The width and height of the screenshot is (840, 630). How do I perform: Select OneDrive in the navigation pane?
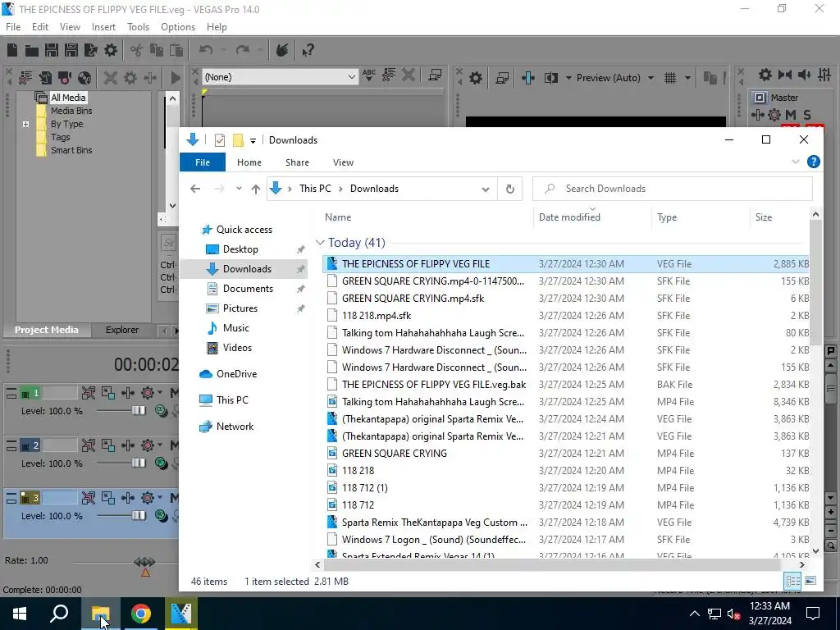237,374
